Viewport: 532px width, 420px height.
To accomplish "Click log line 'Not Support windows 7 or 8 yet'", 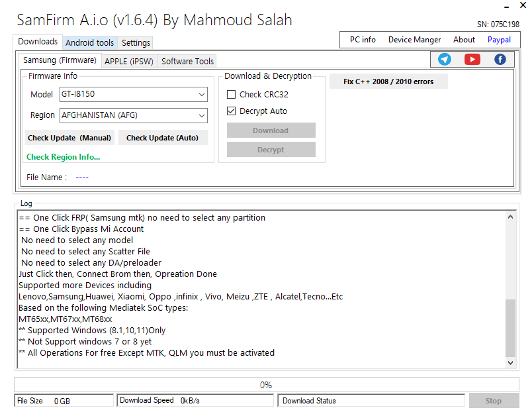I will coord(89,342).
